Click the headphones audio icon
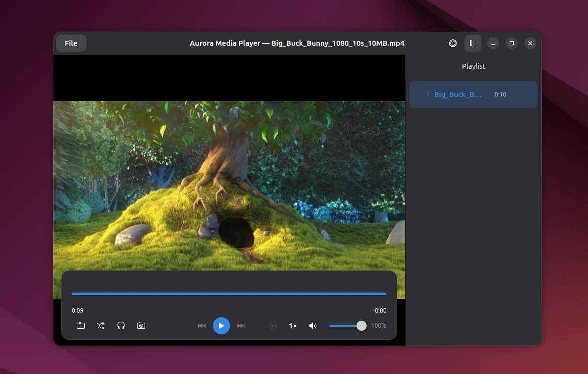The width and height of the screenshot is (588, 374). click(x=121, y=326)
